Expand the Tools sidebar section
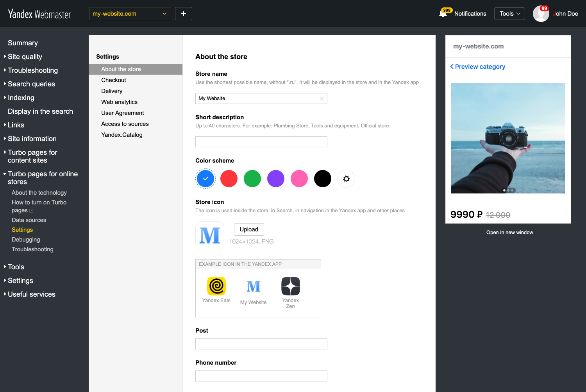586x392 pixels. click(x=16, y=267)
